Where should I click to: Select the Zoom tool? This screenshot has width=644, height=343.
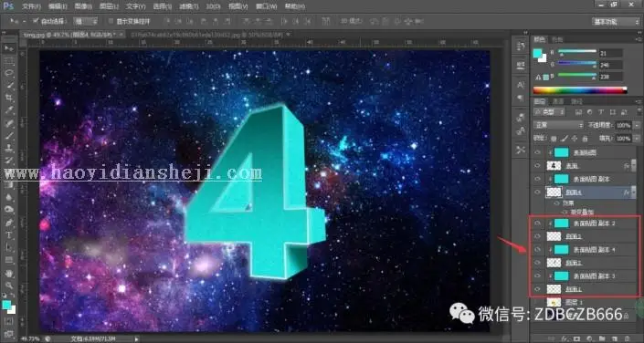pos(9,286)
